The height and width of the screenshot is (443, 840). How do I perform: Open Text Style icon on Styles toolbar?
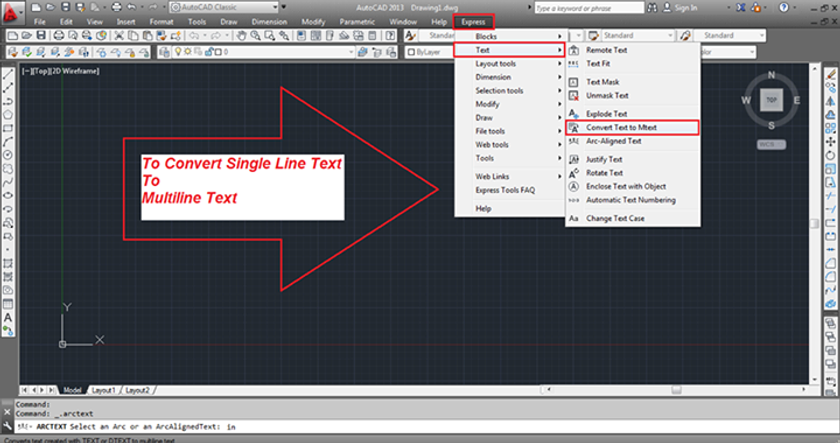410,36
